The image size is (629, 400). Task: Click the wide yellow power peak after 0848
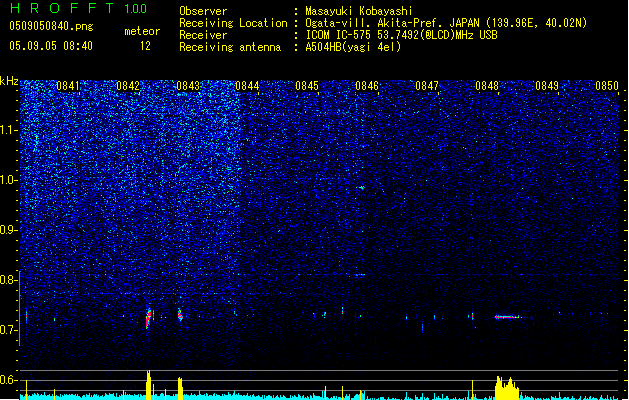pos(507,388)
